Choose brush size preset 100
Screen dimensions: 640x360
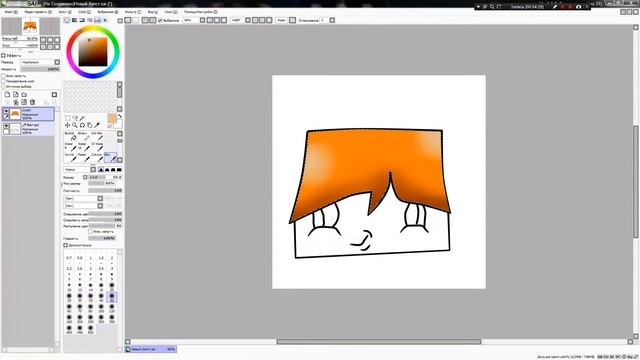(x=101, y=307)
